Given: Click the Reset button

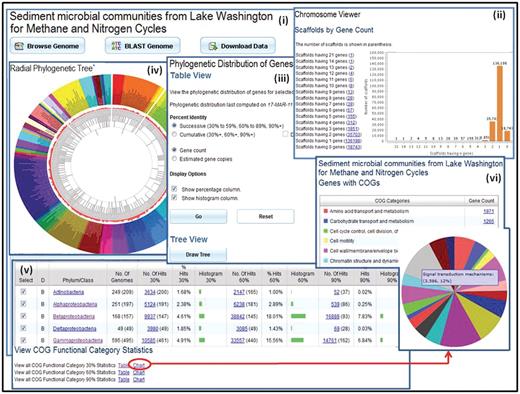Looking at the screenshot, I should (266, 216).
